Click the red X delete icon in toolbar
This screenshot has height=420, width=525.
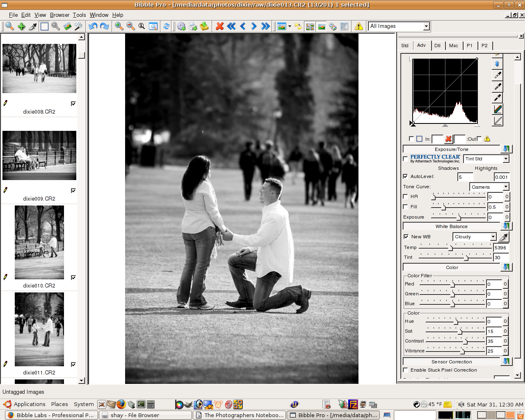click(x=220, y=26)
